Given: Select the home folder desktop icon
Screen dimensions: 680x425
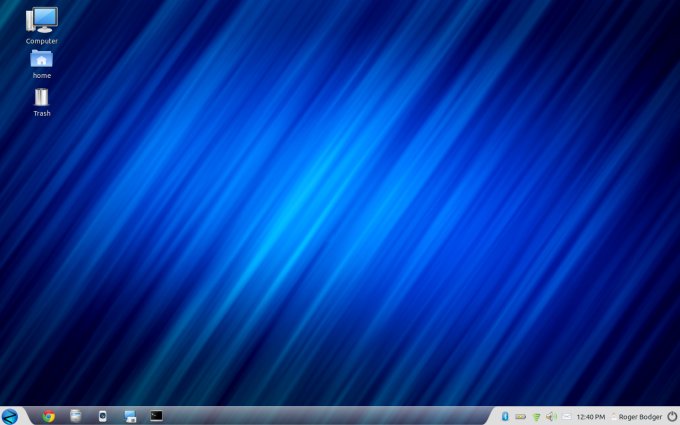Looking at the screenshot, I should (x=42, y=64).
